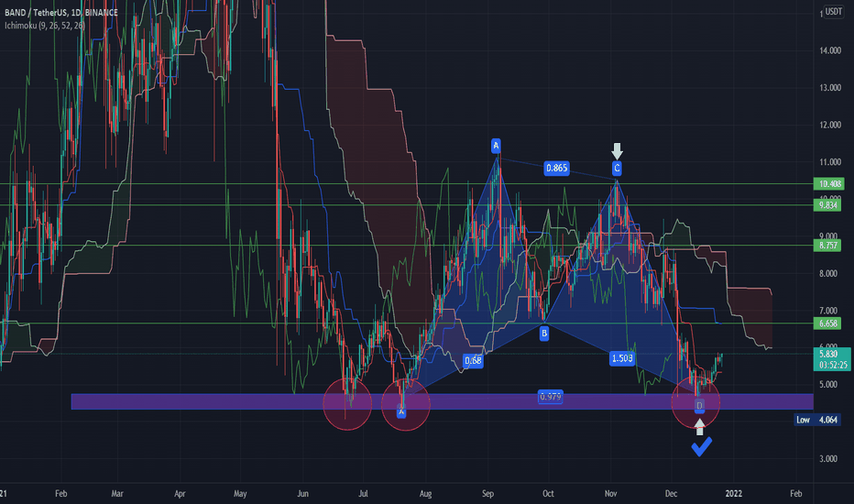Click the 0.979 ratio label
This screenshot has width=854, height=504.
pyautogui.click(x=550, y=397)
